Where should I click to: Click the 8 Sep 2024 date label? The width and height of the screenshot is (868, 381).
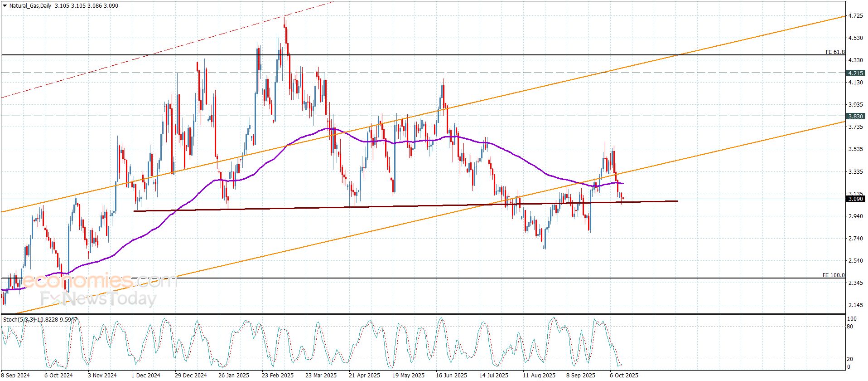[x=15, y=375]
